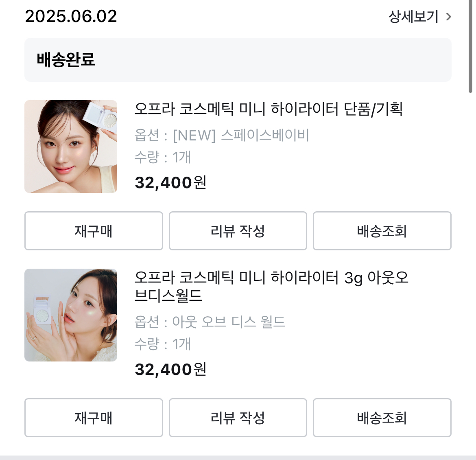Click the order date 2025.06.02

click(x=71, y=16)
